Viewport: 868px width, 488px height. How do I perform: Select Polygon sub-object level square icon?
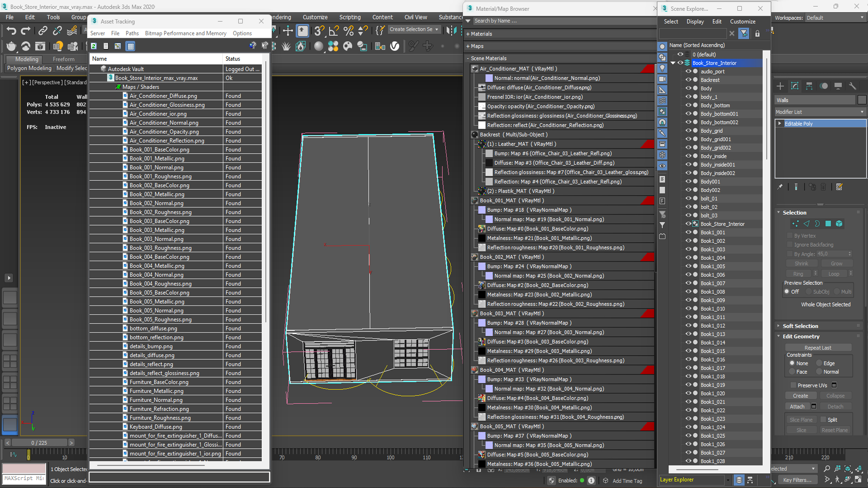tap(828, 224)
